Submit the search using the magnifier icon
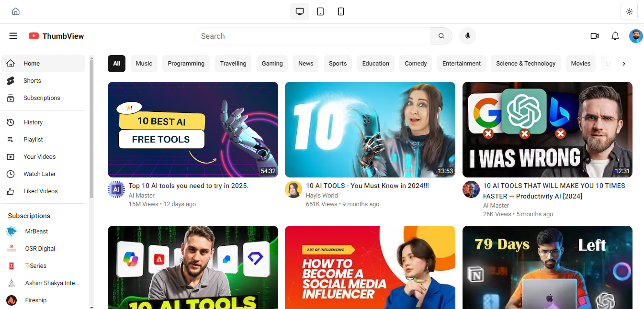The image size is (644, 309). pyautogui.click(x=441, y=35)
